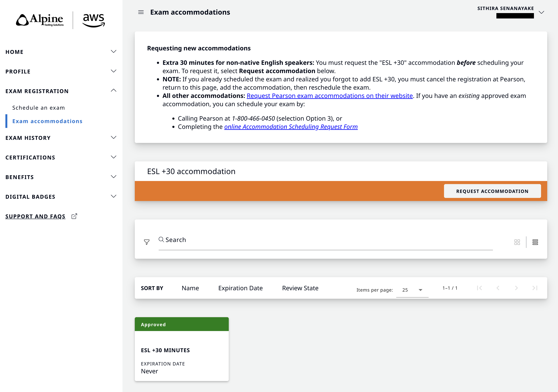Expand the Benefits section
The width and height of the screenshot is (558, 392).
coord(113,177)
